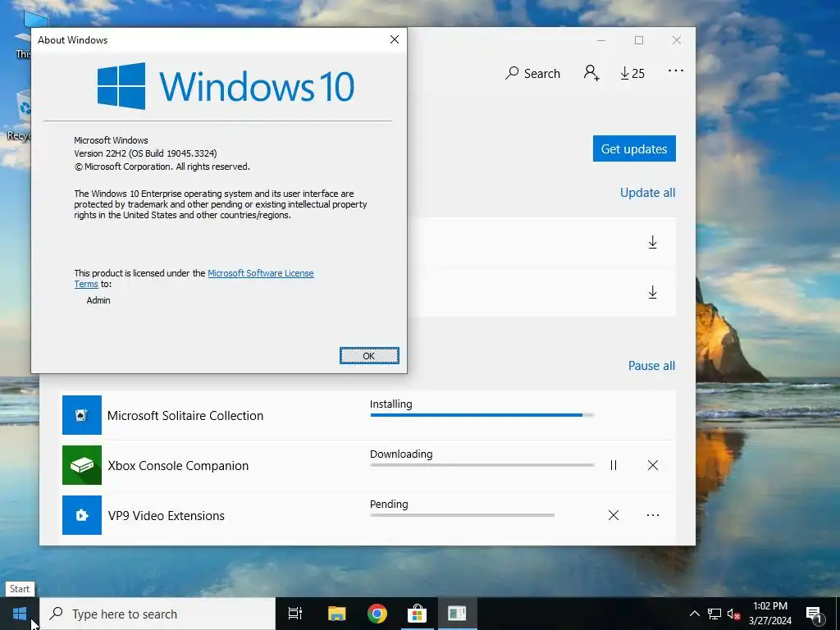
Task: Open downloads indicator showing 25
Action: pyautogui.click(x=632, y=73)
